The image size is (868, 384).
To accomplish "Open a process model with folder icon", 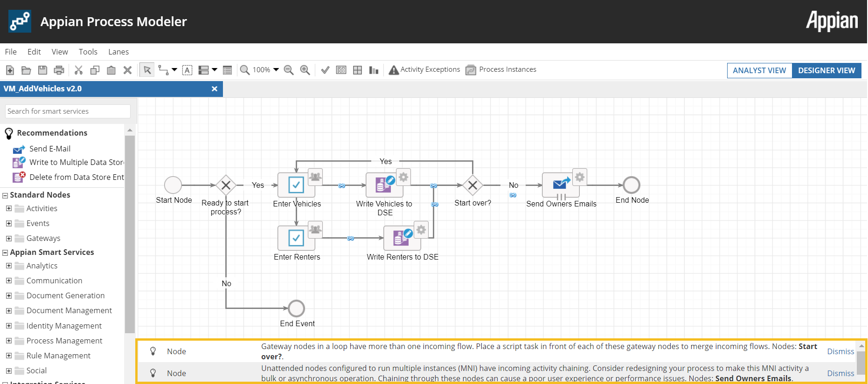I will click(26, 70).
